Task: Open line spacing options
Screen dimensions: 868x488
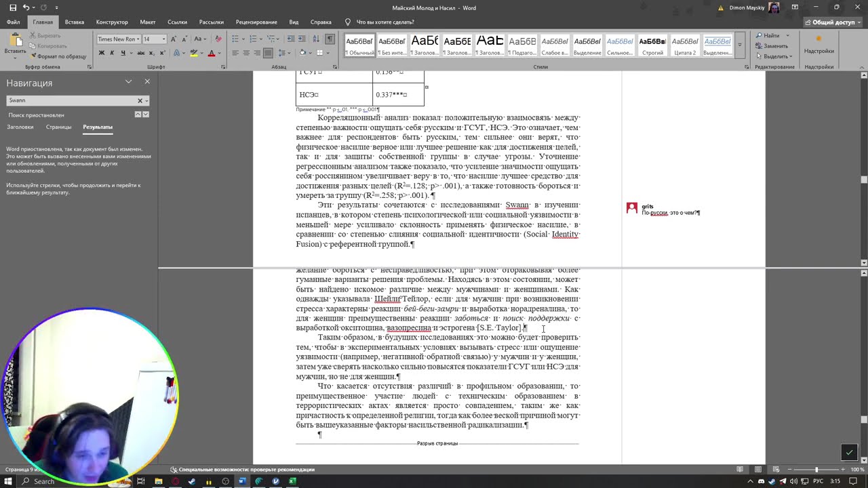Action: point(286,53)
